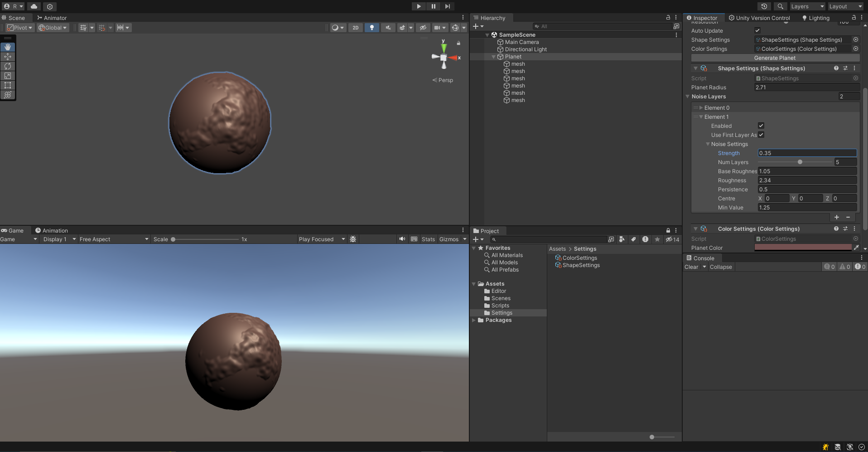
Task: Toggle scene lighting bulb icon
Action: [x=372, y=28]
